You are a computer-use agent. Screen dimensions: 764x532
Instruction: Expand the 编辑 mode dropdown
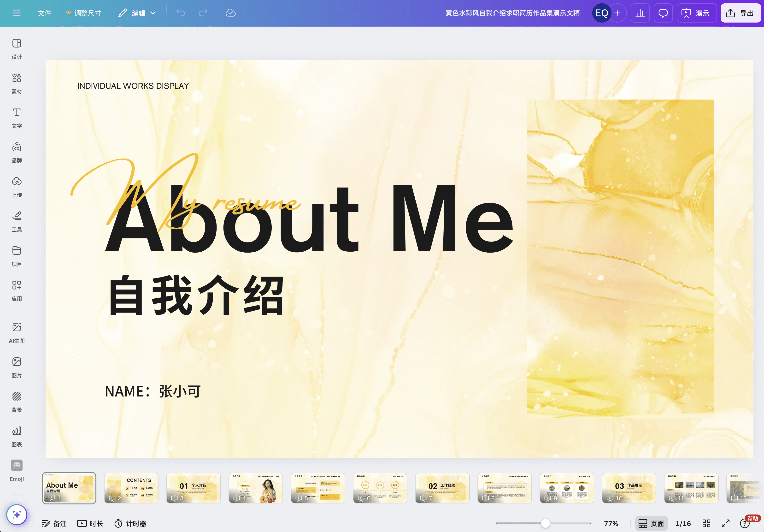[x=137, y=13]
